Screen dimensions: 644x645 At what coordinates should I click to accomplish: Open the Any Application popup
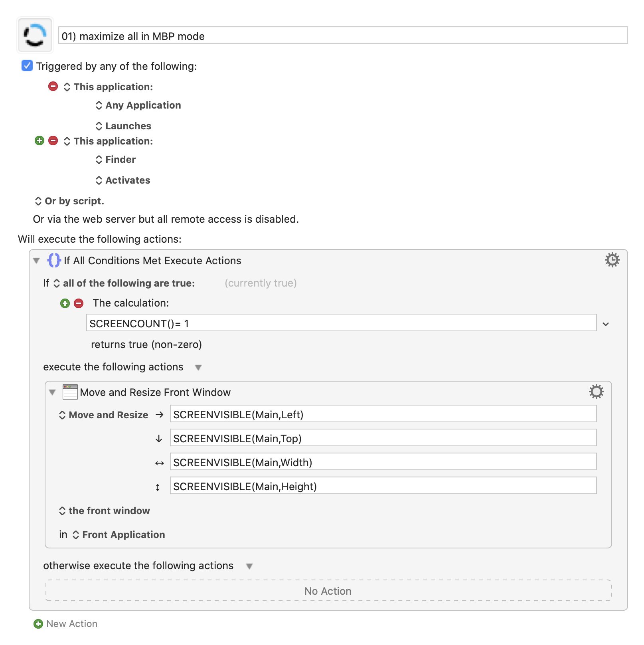(138, 105)
